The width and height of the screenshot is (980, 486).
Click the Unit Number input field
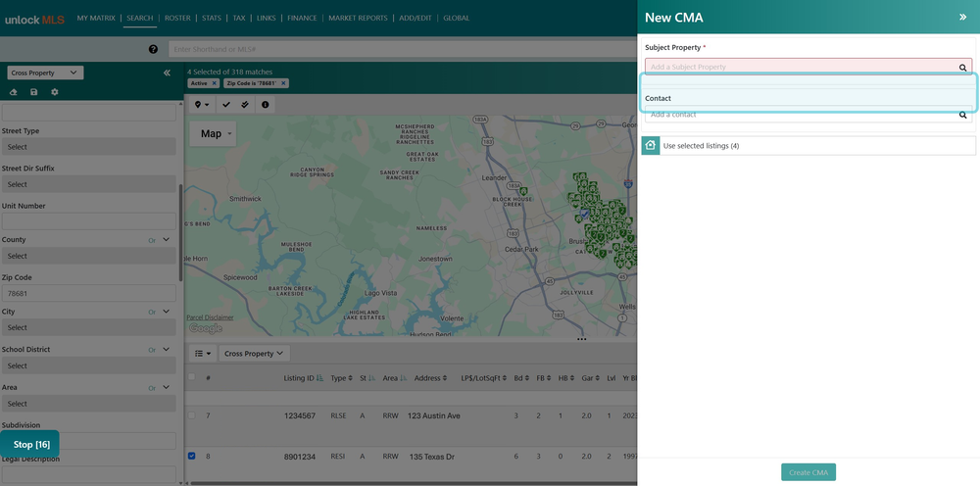pos(89,221)
